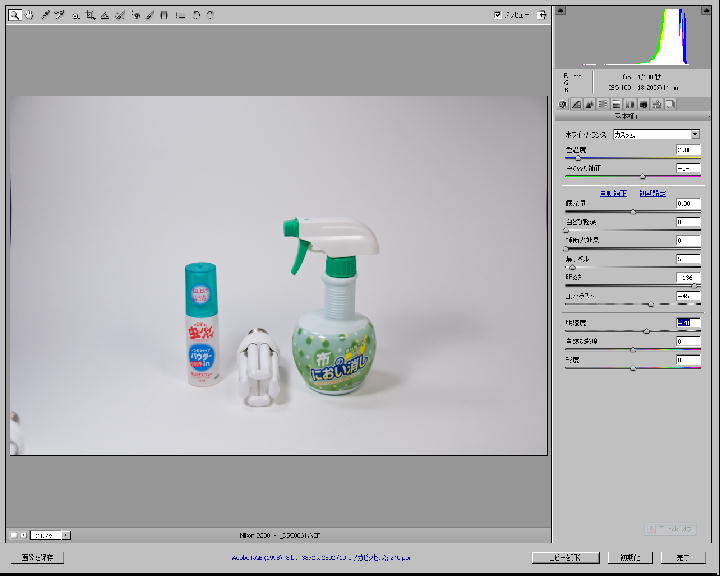Screen dimensions: 720x576
Task: Toggle the Preview checkbox
Action: pos(498,15)
